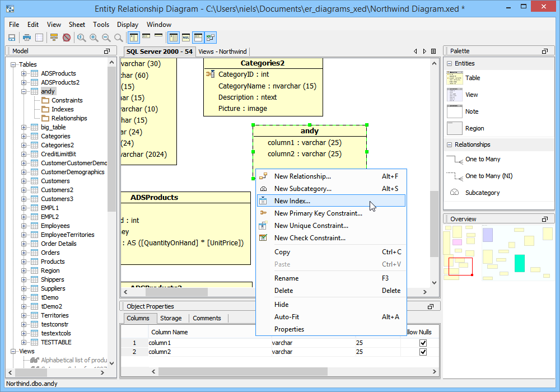Viewport: 560px width, 392px height.
Task: Collapse the Entities palette section
Action: pyautogui.click(x=449, y=63)
